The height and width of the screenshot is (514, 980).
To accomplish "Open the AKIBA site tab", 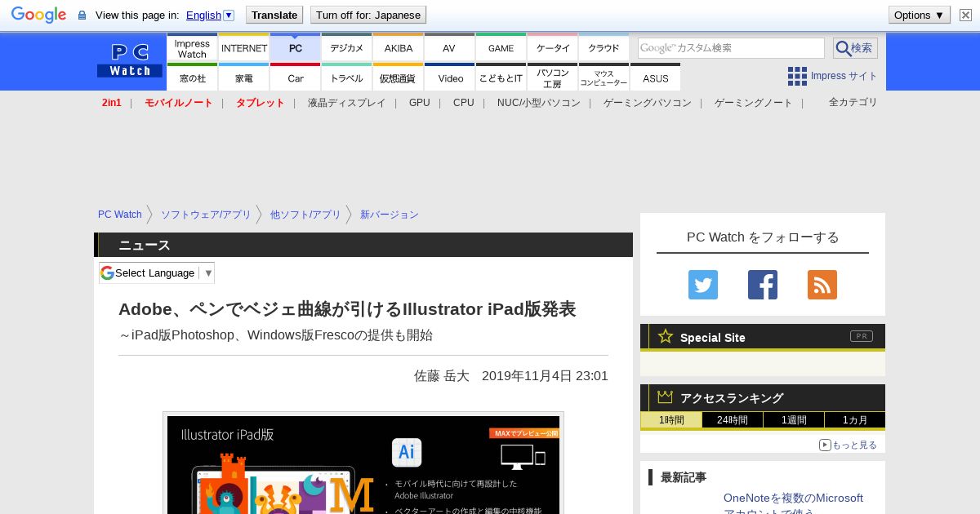I will click(x=399, y=48).
